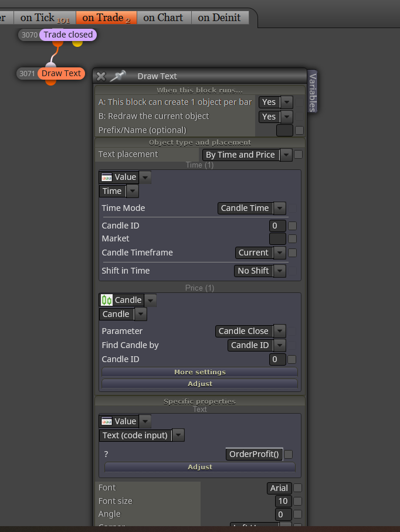This screenshot has height=532, width=400.
Task: Toggle checkbox beside Market field
Action: pyautogui.click(x=292, y=239)
